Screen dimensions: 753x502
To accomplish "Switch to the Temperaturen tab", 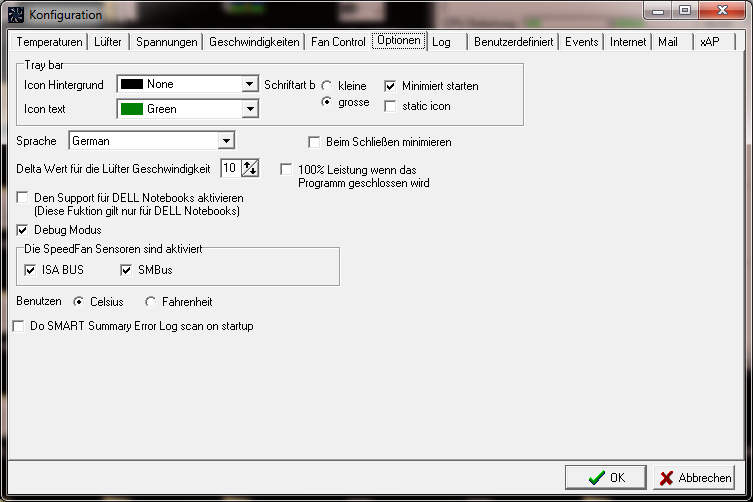I will [50, 42].
